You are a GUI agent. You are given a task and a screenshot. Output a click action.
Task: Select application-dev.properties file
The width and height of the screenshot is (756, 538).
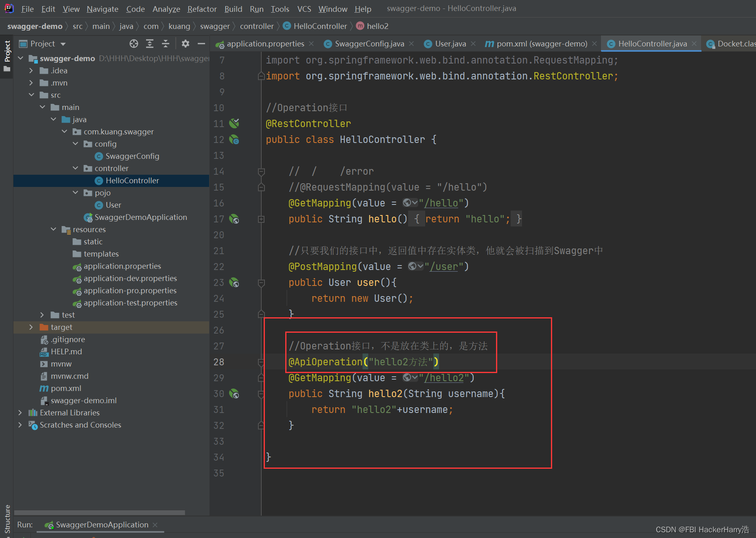coord(130,279)
